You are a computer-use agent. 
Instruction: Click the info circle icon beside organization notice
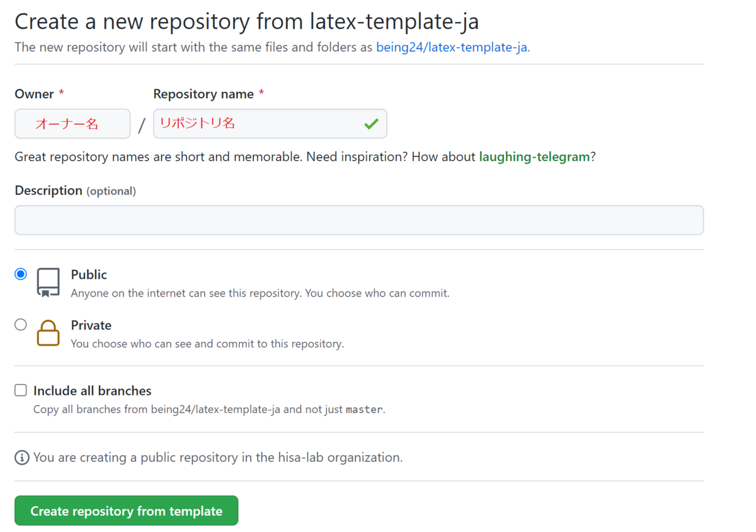pyautogui.click(x=22, y=458)
